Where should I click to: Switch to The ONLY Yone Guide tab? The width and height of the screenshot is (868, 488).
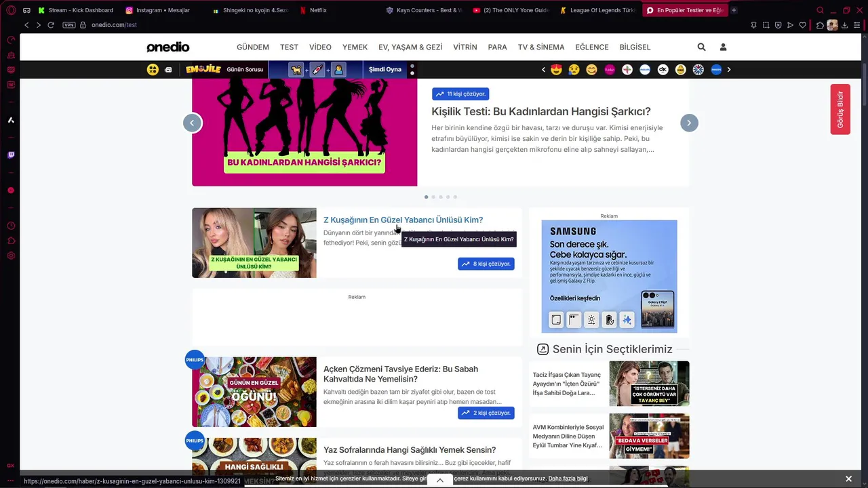click(510, 10)
